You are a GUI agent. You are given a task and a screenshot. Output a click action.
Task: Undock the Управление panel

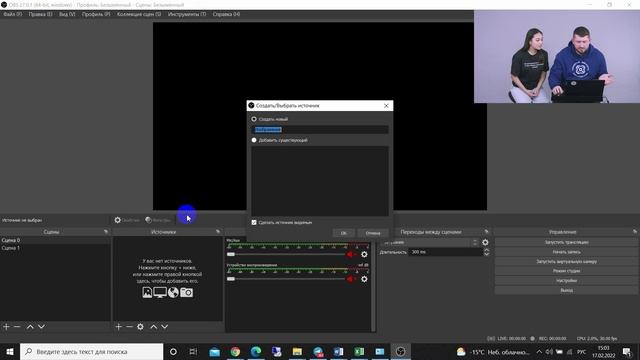pos(635,232)
